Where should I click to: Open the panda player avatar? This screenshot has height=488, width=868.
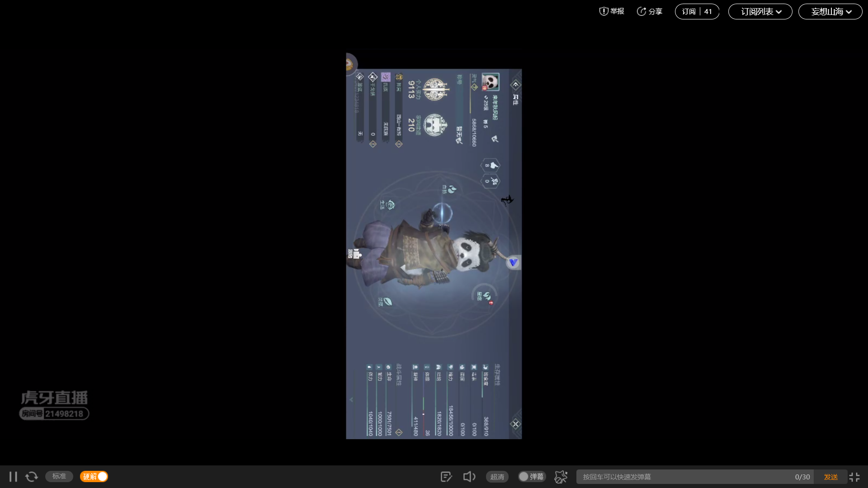[490, 82]
